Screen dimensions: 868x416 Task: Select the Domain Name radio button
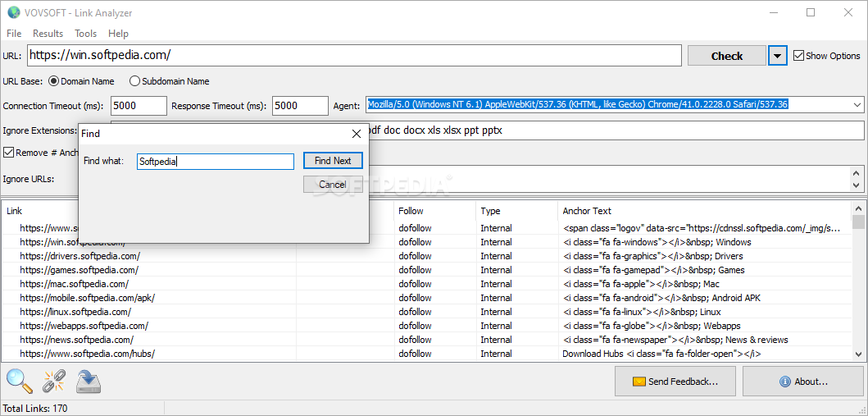(54, 81)
